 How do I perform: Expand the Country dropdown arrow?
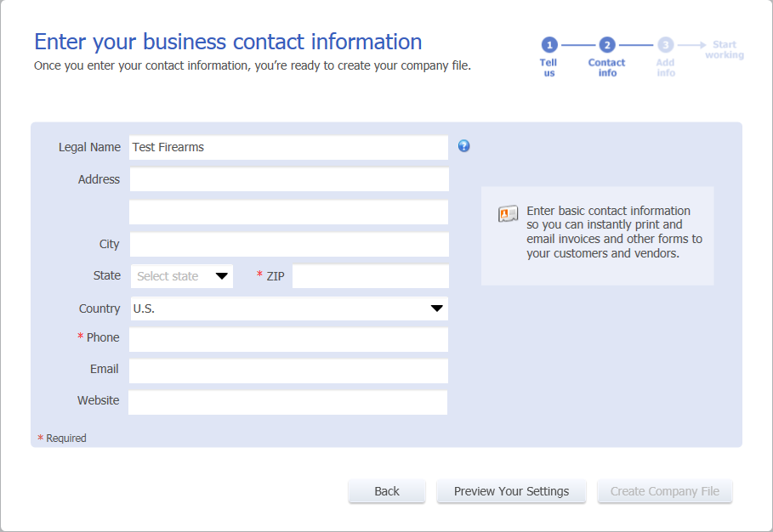[436, 308]
